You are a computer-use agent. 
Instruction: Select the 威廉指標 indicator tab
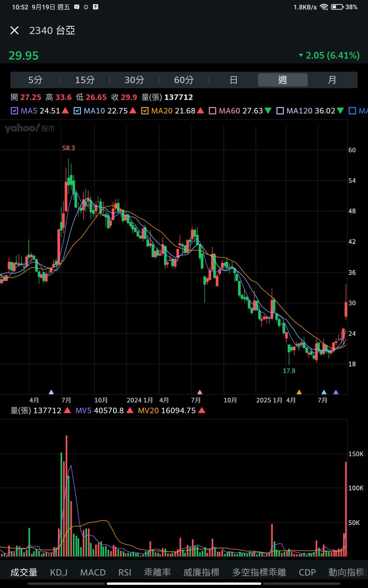click(x=201, y=572)
